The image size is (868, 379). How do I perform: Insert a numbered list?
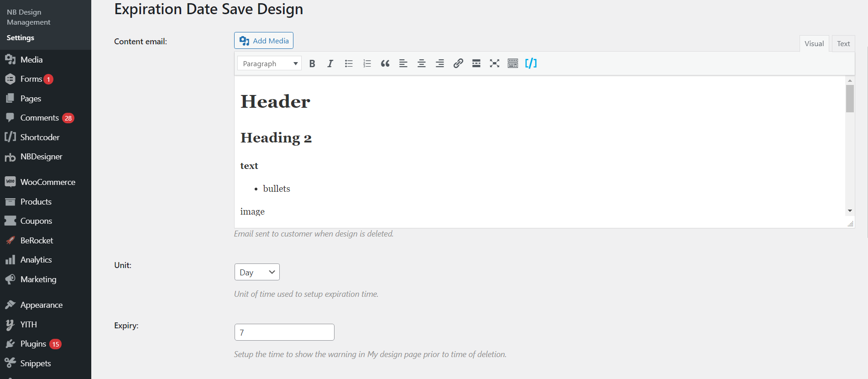click(x=367, y=63)
